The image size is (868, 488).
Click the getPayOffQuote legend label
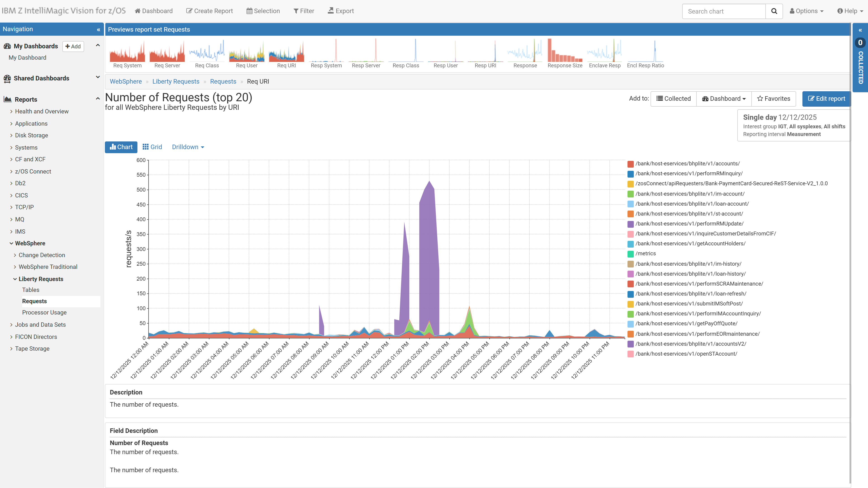(x=686, y=323)
